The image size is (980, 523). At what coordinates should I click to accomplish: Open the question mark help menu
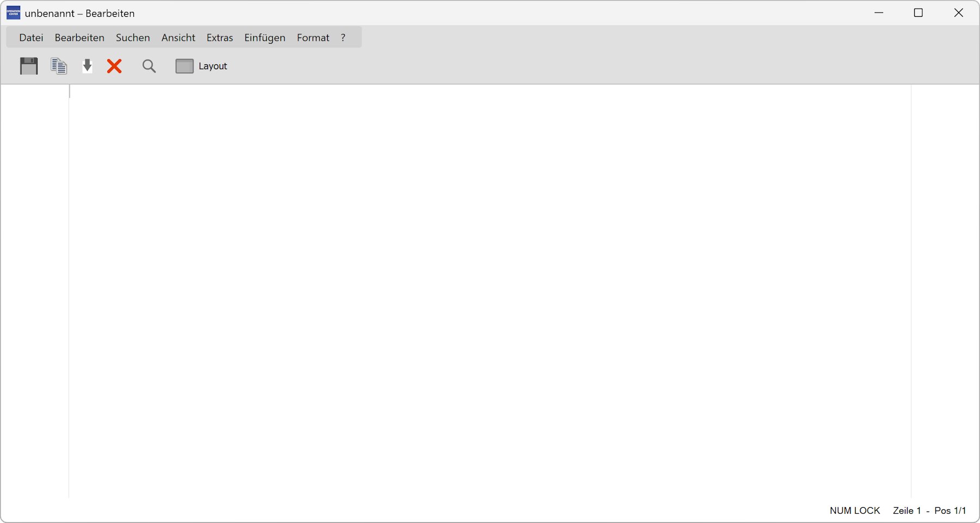tap(343, 38)
